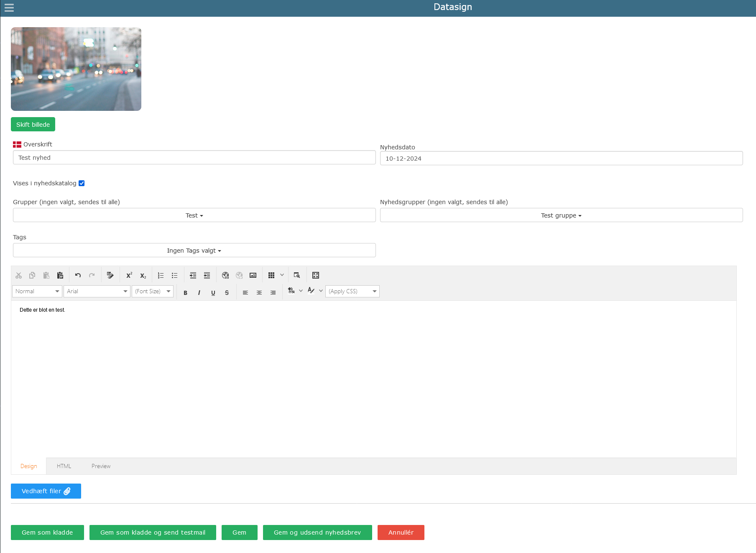Click the undo icon in editor toolbar
The image size is (756, 553).
78,275
